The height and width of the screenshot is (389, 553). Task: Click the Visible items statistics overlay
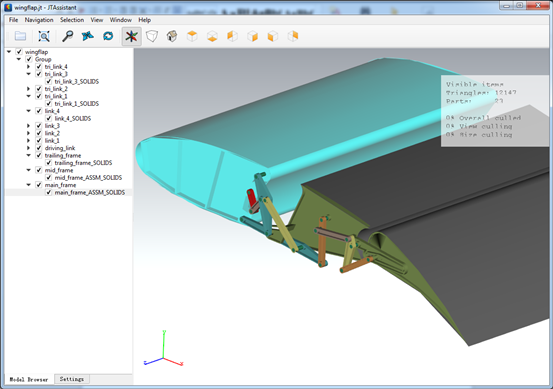click(495, 110)
